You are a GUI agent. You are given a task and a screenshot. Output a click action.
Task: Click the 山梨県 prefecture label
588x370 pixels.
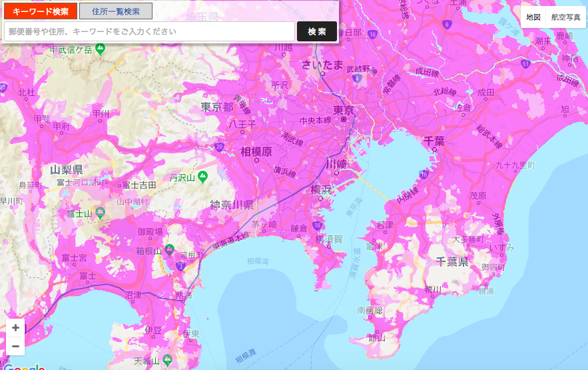point(67,169)
